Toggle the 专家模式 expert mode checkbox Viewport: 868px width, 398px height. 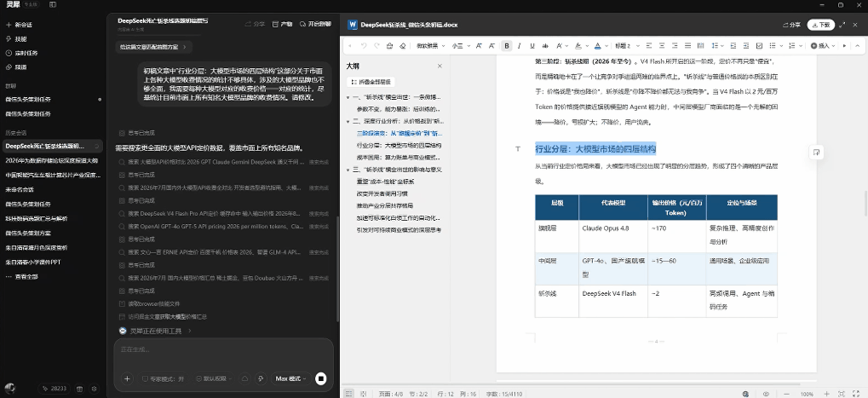[164, 378]
